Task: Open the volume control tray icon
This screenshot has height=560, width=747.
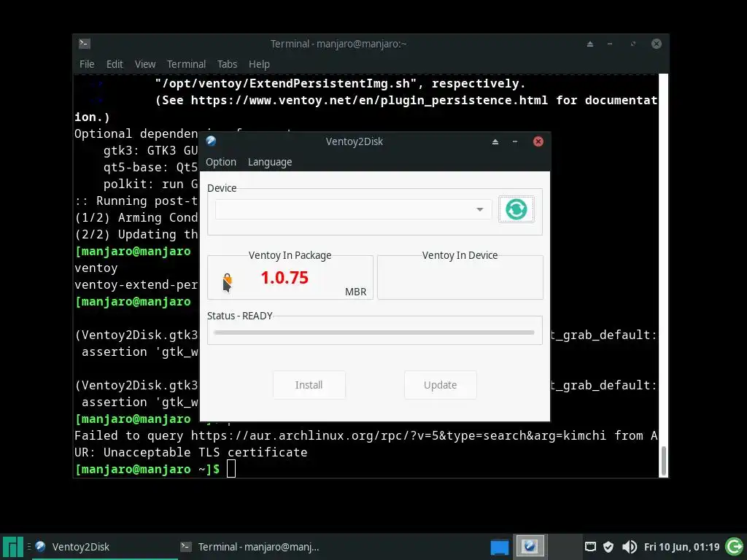Action: [630, 547]
